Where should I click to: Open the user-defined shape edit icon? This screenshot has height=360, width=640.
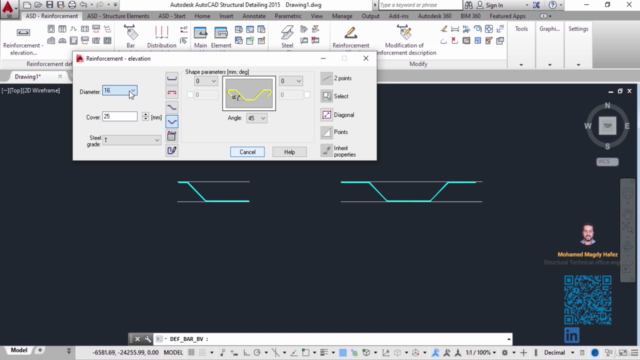point(172,150)
